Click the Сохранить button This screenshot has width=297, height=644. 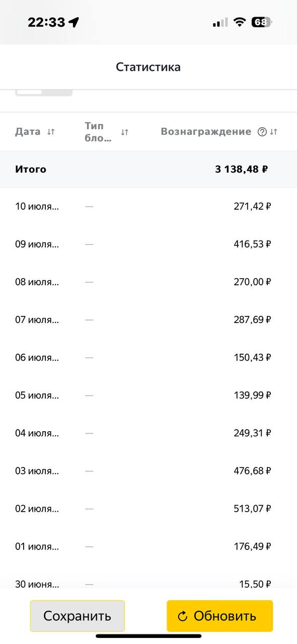(77, 616)
